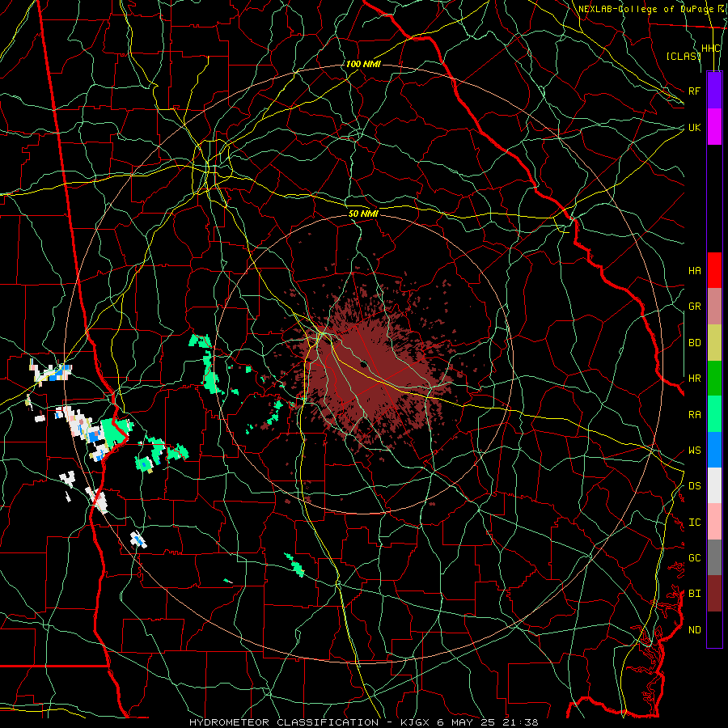This screenshot has height=728, width=728.
Task: Click the "GC" legend label
Action: click(x=694, y=558)
